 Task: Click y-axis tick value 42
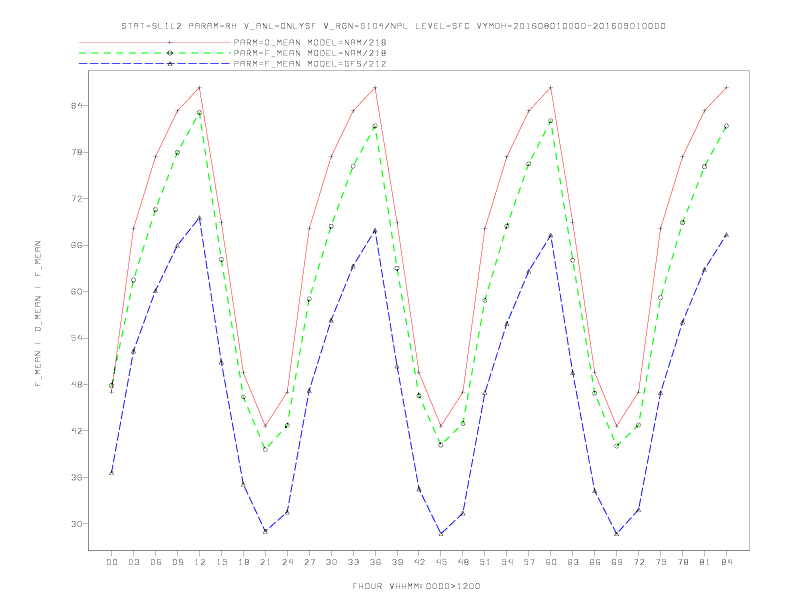(76, 431)
